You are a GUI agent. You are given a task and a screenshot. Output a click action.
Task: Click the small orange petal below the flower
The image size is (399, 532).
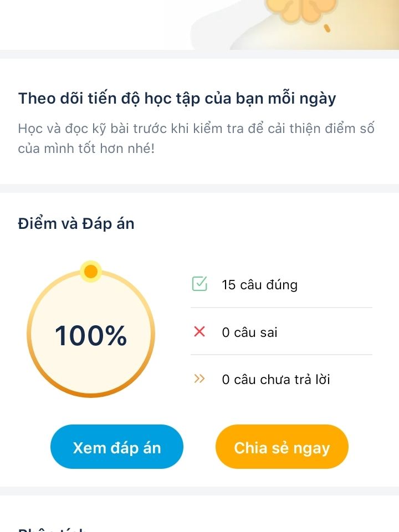(x=327, y=28)
